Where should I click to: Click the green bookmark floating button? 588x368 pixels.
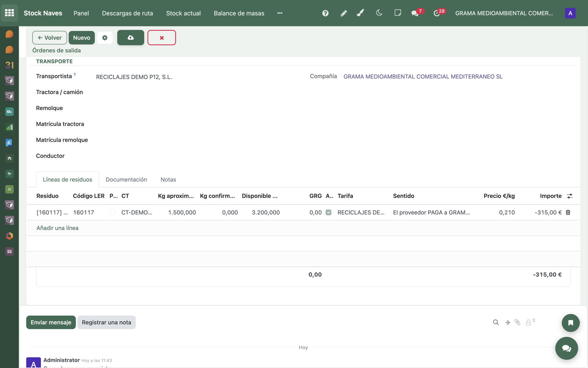click(570, 323)
